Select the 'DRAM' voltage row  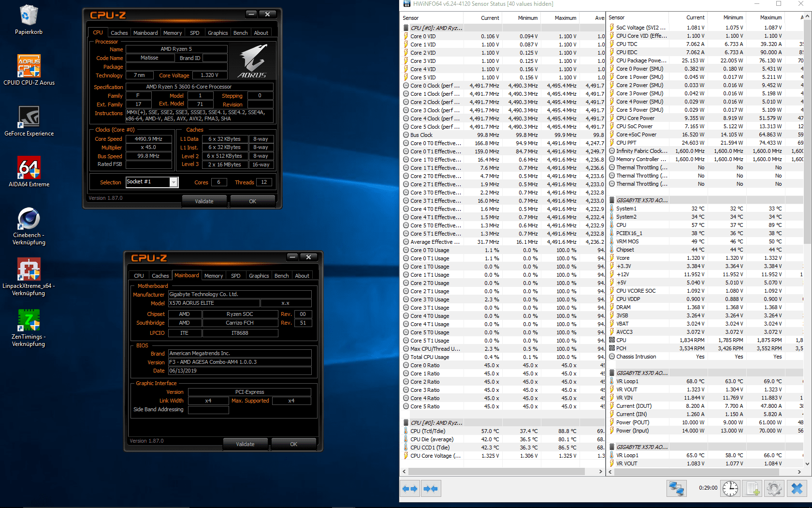click(x=706, y=307)
